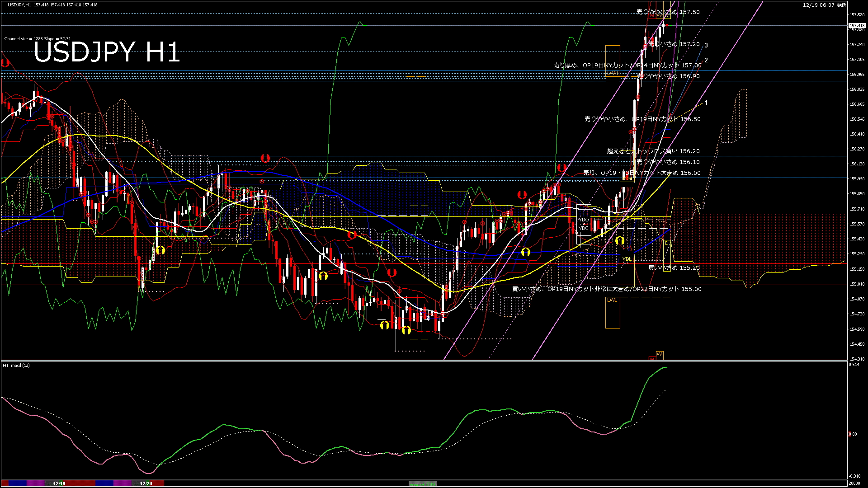Screen dimensions: 868x488
Task: Select fan line number 3 label
Action: tap(706, 45)
